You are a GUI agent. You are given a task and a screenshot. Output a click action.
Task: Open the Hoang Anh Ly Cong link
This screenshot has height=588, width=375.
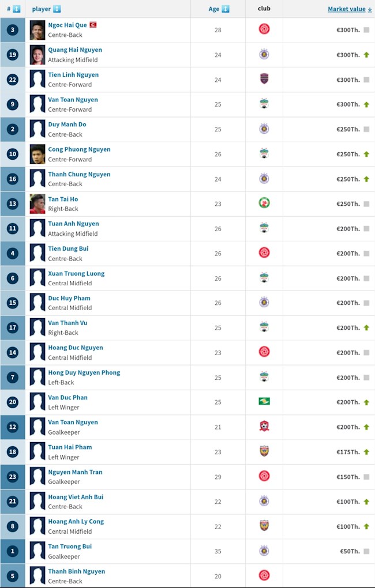pyautogui.click(x=76, y=521)
